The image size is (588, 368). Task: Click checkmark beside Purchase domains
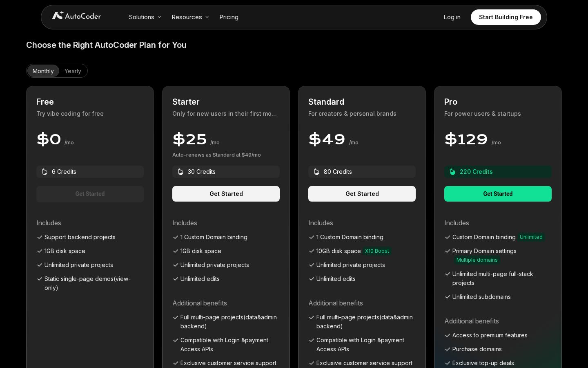coord(448,349)
